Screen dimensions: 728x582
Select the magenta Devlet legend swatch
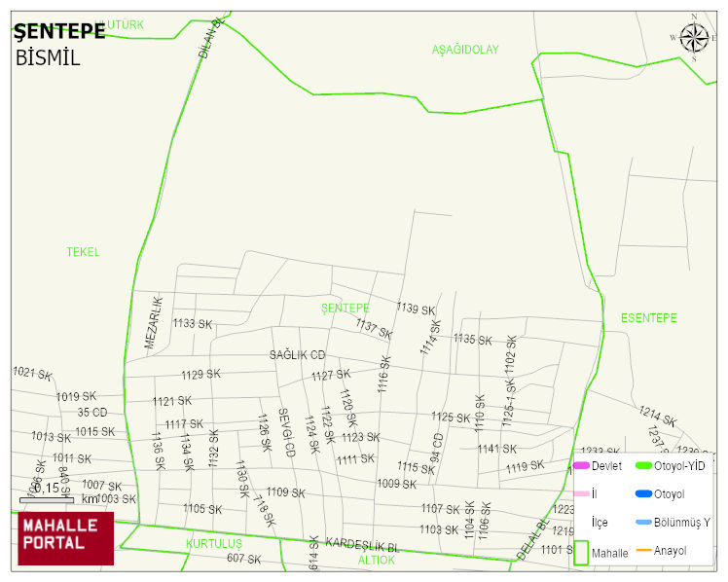[581, 466]
